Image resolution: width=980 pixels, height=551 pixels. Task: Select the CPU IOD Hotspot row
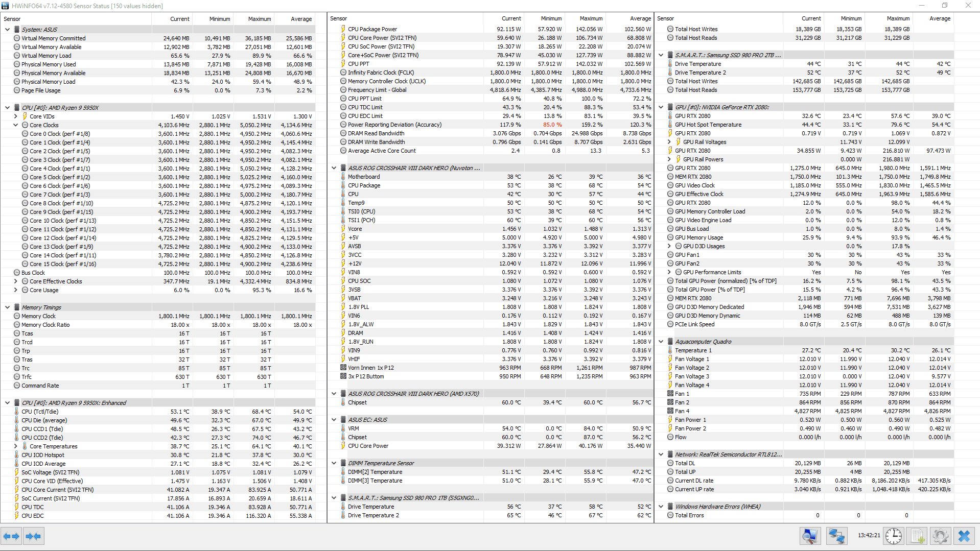(158, 455)
